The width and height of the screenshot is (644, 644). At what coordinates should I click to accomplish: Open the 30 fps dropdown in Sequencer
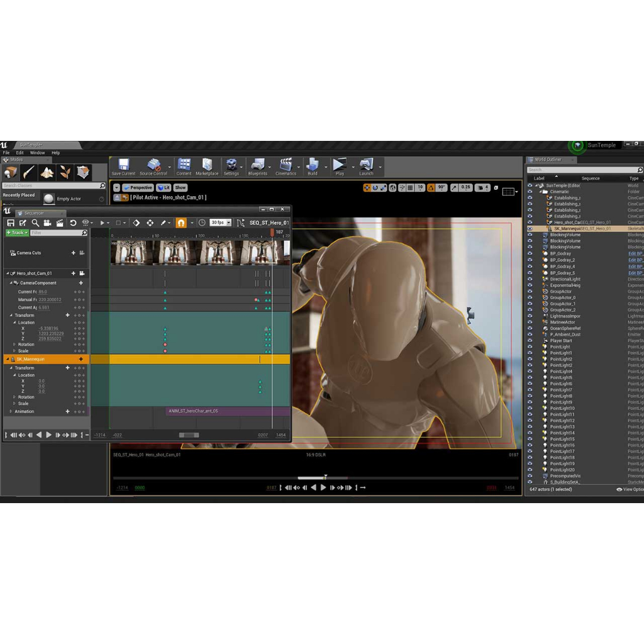pos(220,222)
